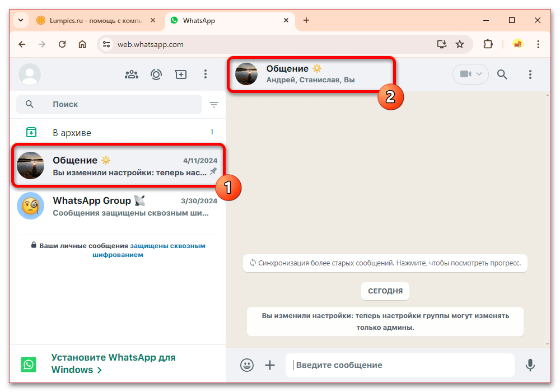The width and height of the screenshot is (560, 392).
Task: Open sidebar three-dot menu beside new chat
Action: click(206, 74)
